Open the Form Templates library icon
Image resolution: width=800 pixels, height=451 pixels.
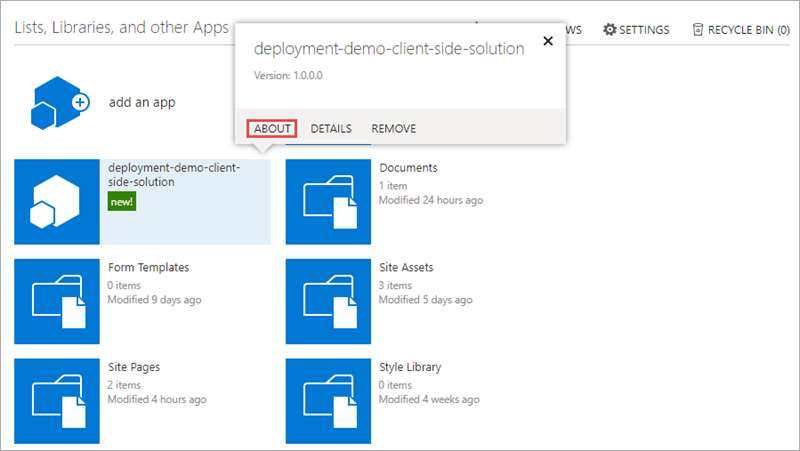[x=57, y=301]
